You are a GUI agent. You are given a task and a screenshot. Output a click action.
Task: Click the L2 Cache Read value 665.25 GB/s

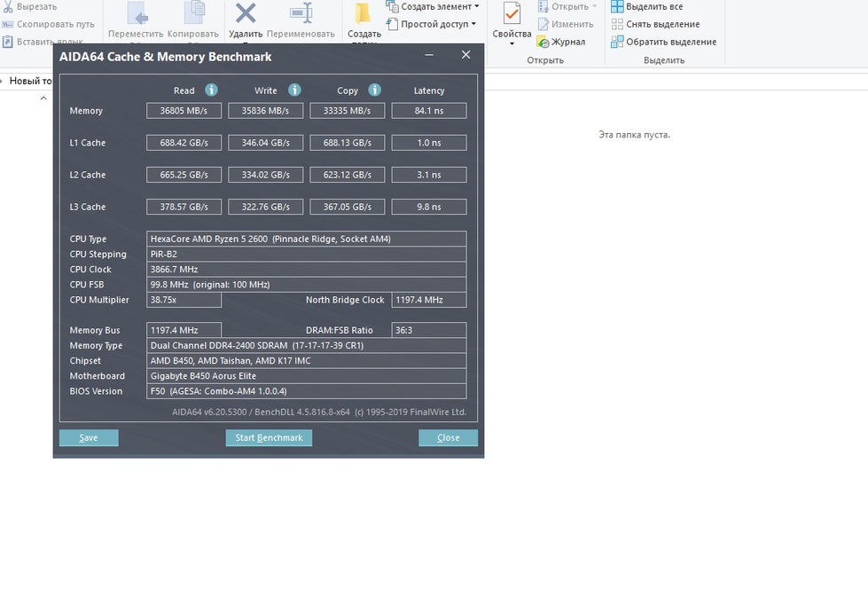point(184,175)
